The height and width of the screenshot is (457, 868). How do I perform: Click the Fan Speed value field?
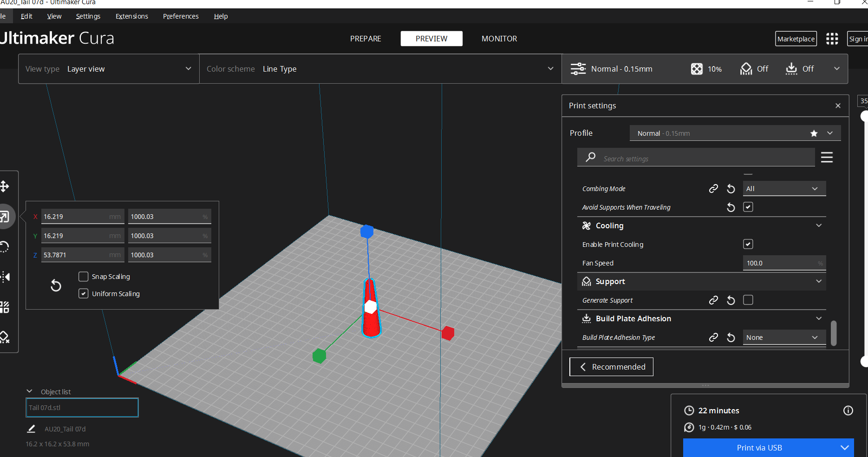point(784,263)
